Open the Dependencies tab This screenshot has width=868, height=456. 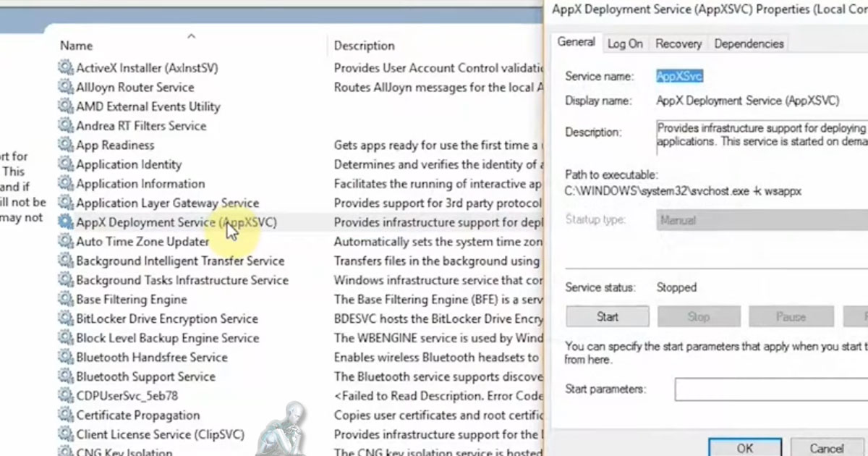click(749, 43)
